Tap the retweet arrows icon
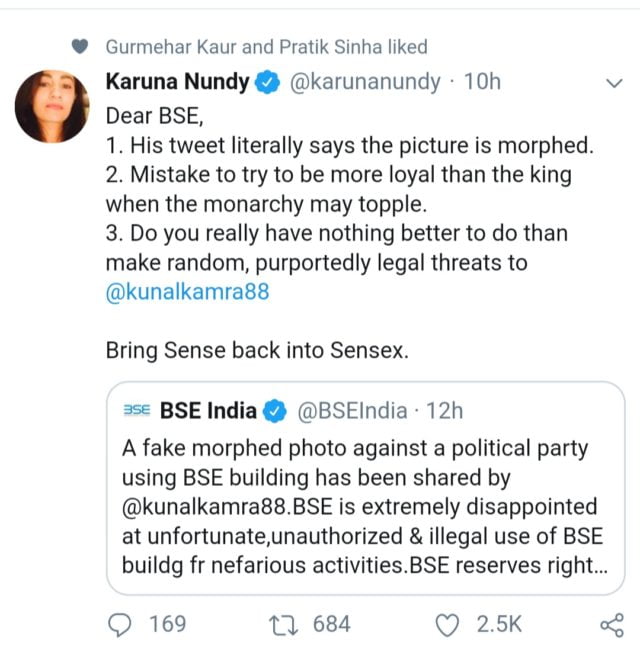Viewport: 640px width, 652px height. click(284, 624)
